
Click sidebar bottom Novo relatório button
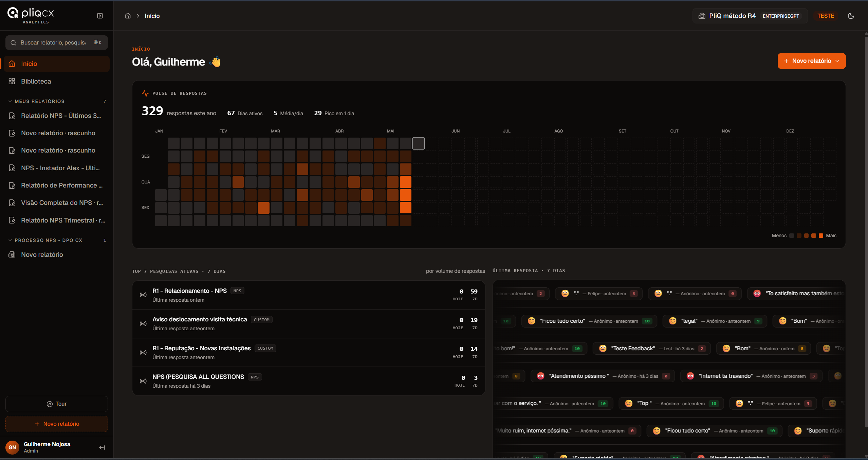(x=57, y=424)
